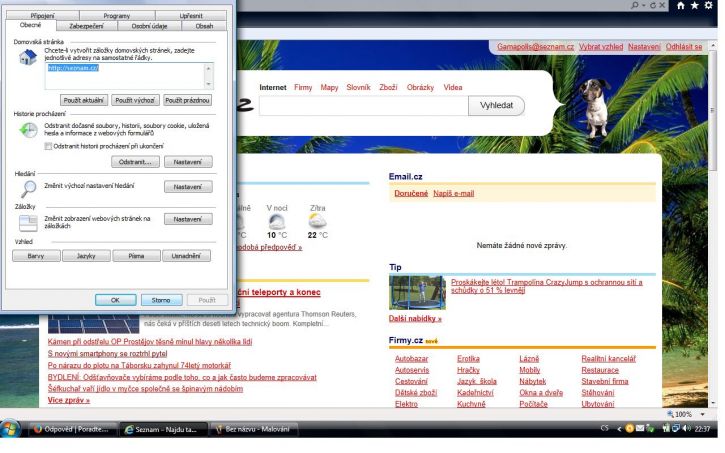Open Nastavení for Hledání
This screenshot has width=725, height=453.
[188, 187]
